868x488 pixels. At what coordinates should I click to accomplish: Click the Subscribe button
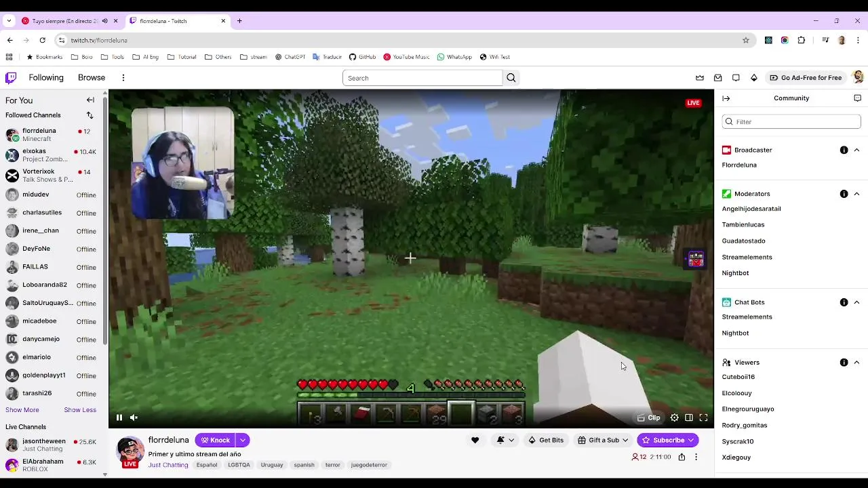(x=668, y=441)
